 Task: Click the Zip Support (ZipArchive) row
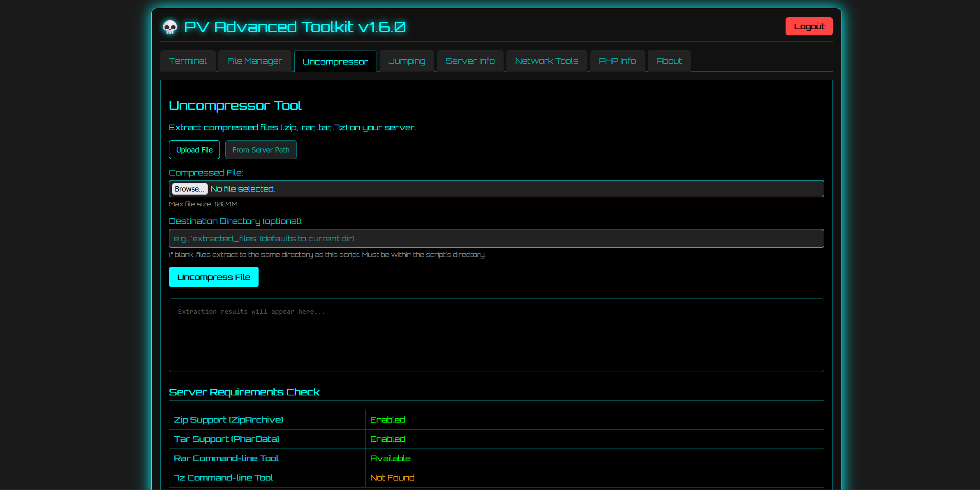[229, 420]
